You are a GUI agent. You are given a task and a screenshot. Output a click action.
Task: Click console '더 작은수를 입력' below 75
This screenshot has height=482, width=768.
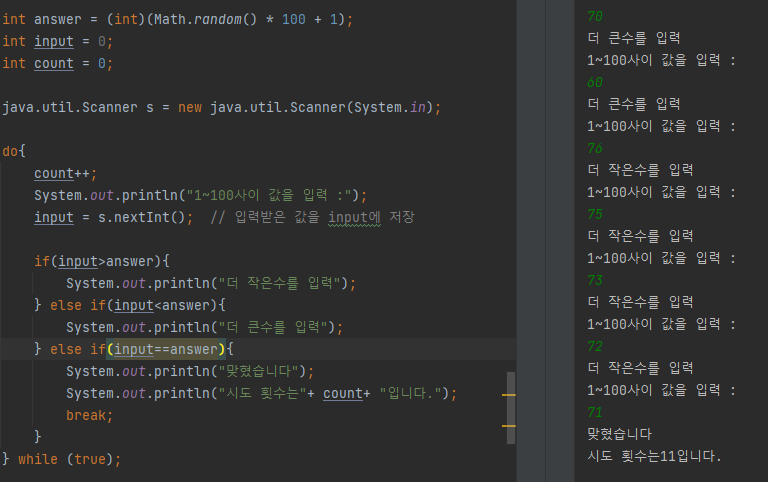(x=640, y=236)
